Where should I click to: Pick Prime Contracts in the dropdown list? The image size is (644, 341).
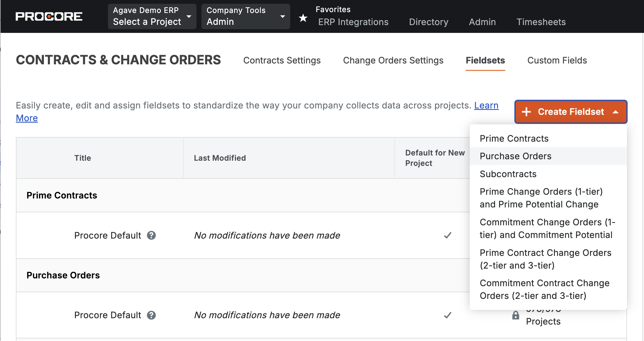(x=514, y=138)
